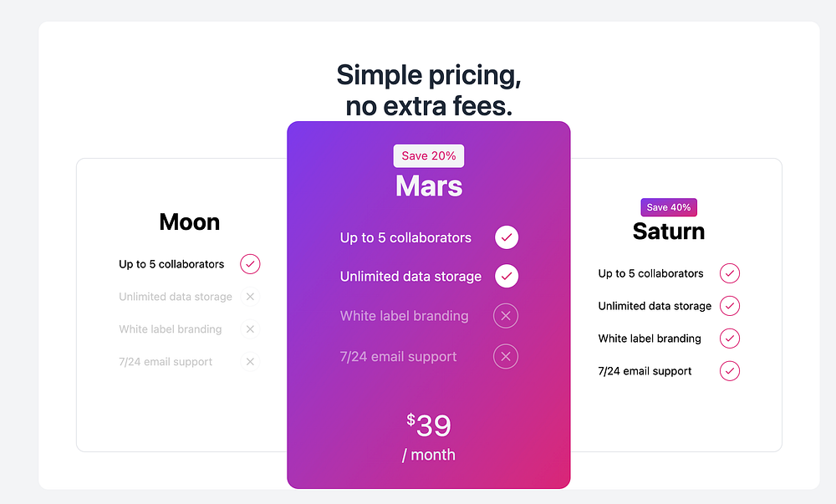
Task: Click Mars unlimited data storage checkmark
Action: [x=506, y=277]
